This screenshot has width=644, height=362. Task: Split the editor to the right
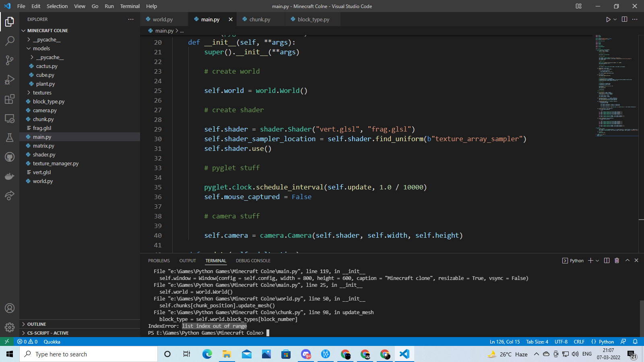[x=625, y=19]
